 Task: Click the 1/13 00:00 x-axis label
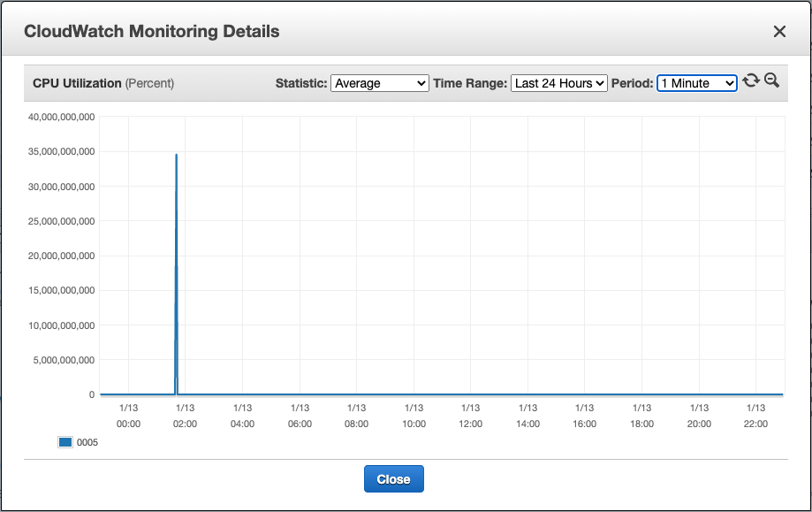pyautogui.click(x=128, y=416)
